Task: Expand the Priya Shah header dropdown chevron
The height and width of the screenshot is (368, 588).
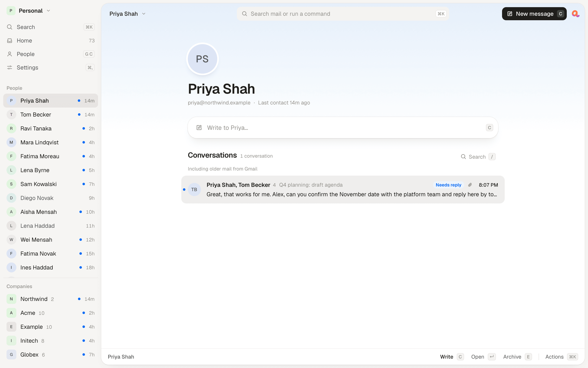Action: click(x=144, y=14)
